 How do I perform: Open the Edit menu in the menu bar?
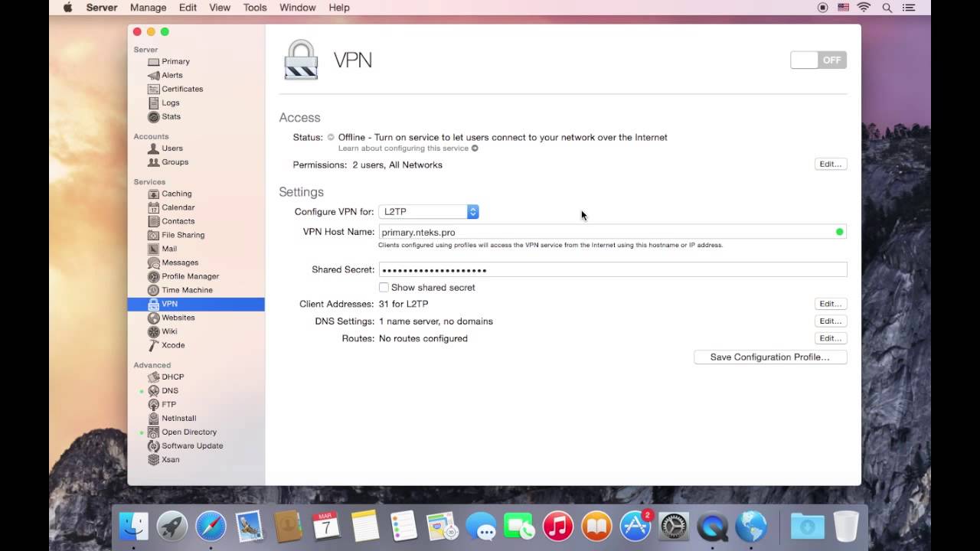point(188,8)
